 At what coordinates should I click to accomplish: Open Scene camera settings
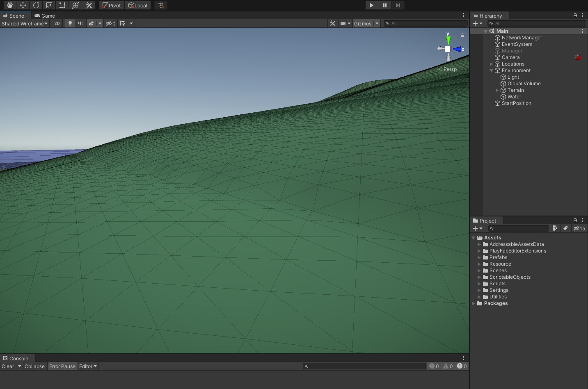click(x=345, y=23)
